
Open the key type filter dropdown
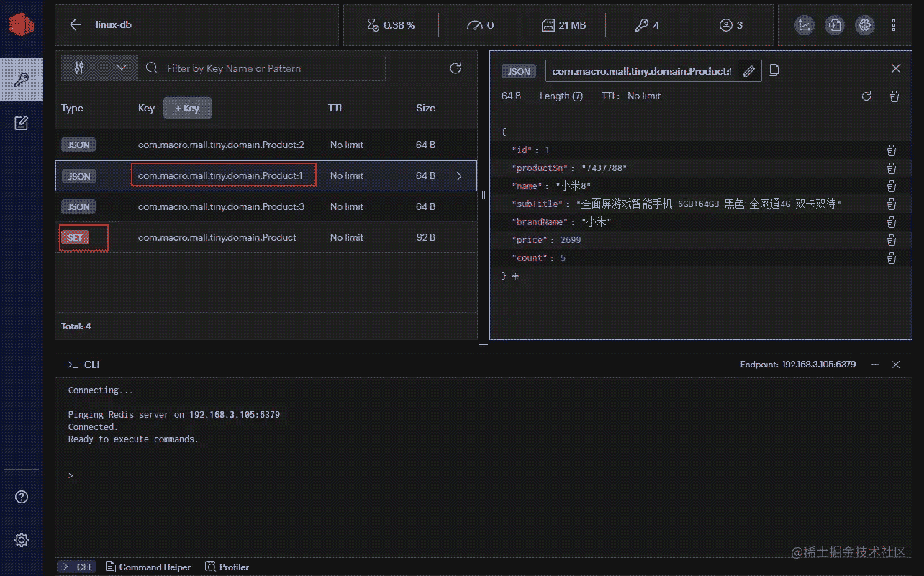[x=99, y=68]
